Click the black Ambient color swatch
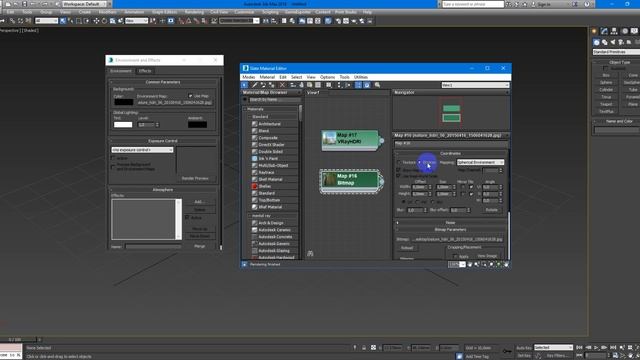 tap(198, 124)
